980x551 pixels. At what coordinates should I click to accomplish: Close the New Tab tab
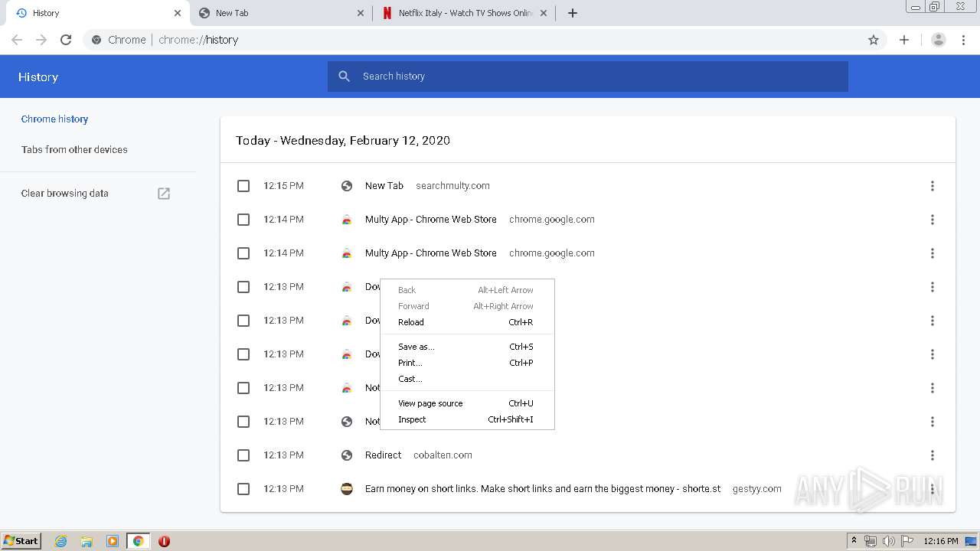[361, 13]
